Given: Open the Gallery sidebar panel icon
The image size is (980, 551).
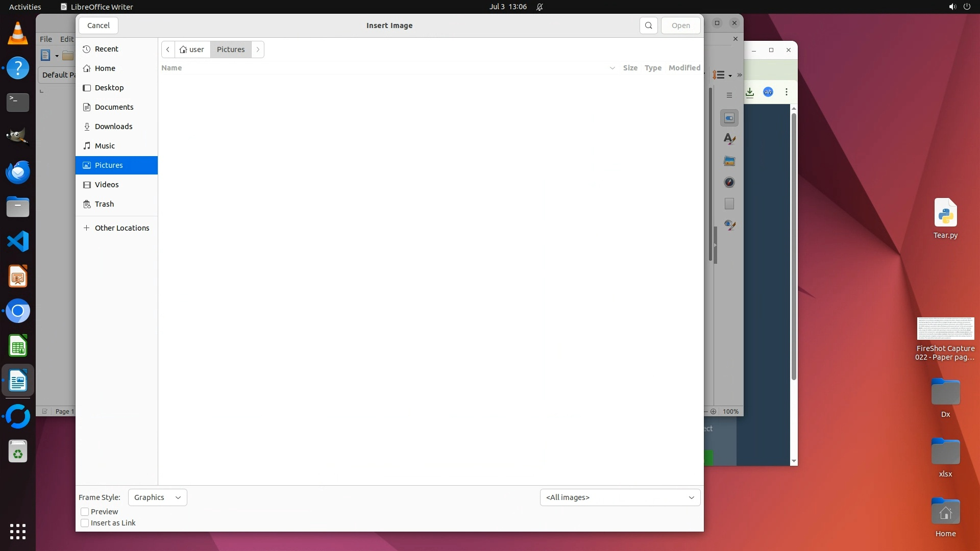Looking at the screenshot, I should pyautogui.click(x=729, y=161).
